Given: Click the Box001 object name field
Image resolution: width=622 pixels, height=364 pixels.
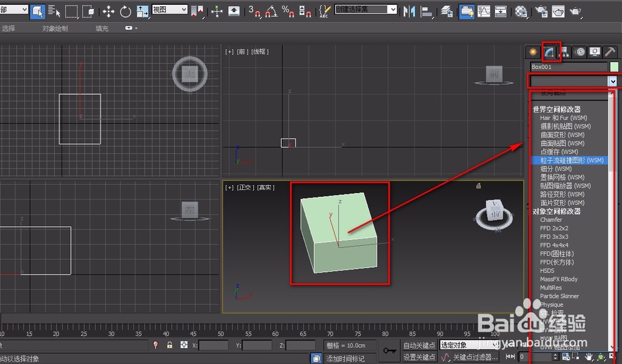Looking at the screenshot, I should (x=569, y=67).
